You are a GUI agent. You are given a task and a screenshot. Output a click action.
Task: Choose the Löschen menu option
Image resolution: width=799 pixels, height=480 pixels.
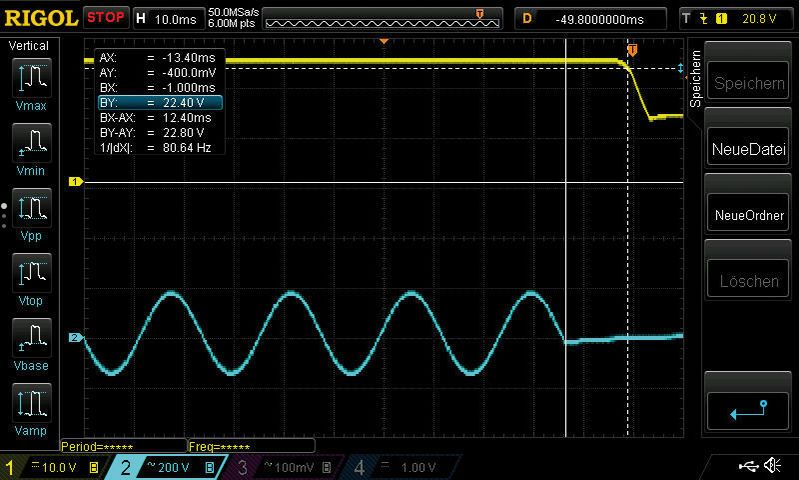coord(749,281)
